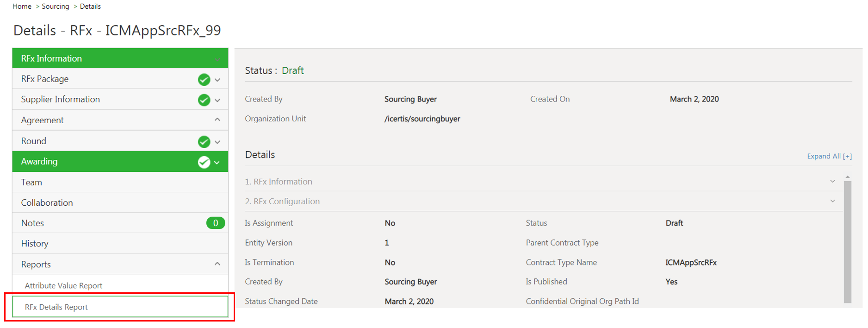Expand the RFx Package section chevron
Viewport: 868px width, 328px height.
pos(217,80)
